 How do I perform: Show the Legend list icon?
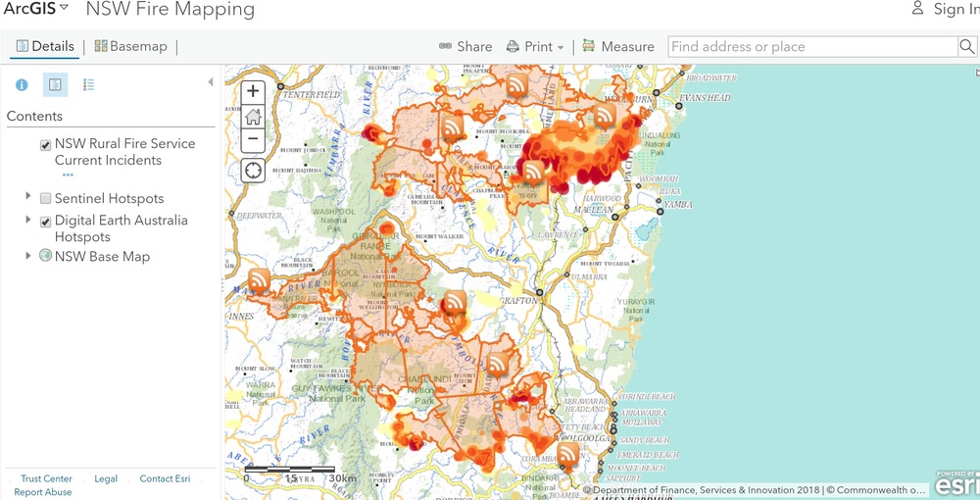pos(88,85)
